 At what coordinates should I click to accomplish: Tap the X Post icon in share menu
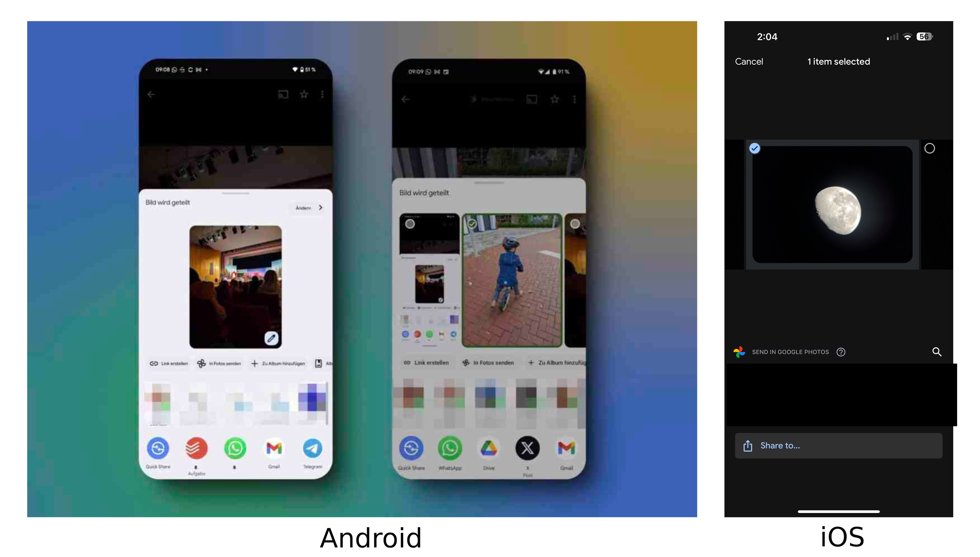(528, 448)
